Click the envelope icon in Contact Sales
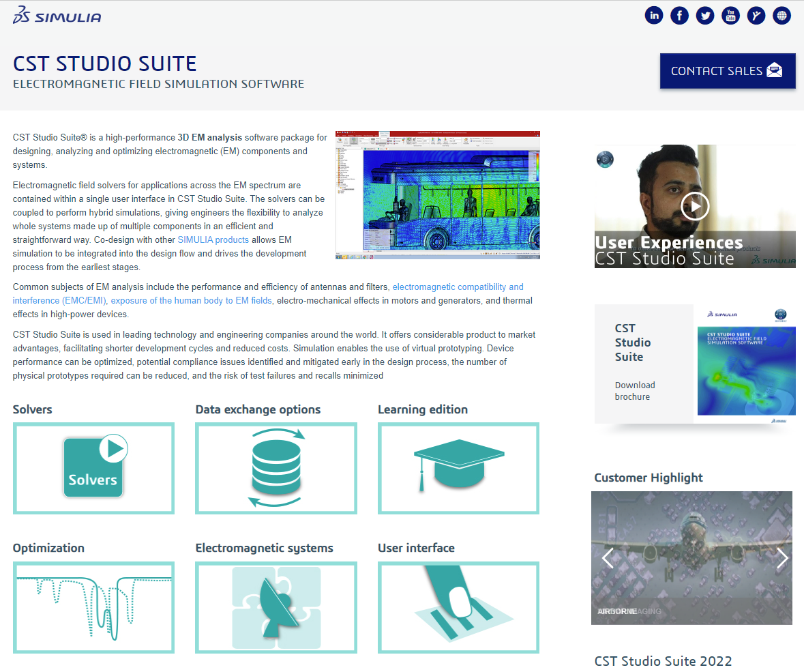The image size is (804, 672). [774, 70]
